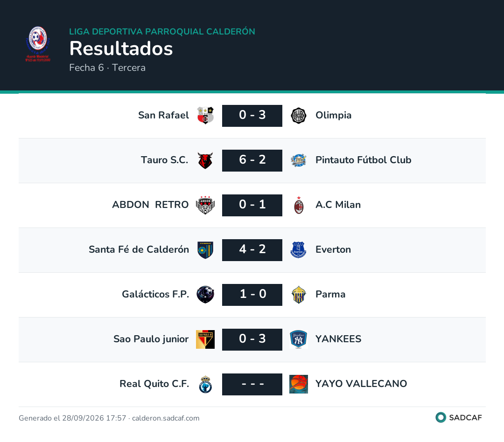Select the Tauro S.C. bull logo
Screen dimensions: 504x442
205,160
